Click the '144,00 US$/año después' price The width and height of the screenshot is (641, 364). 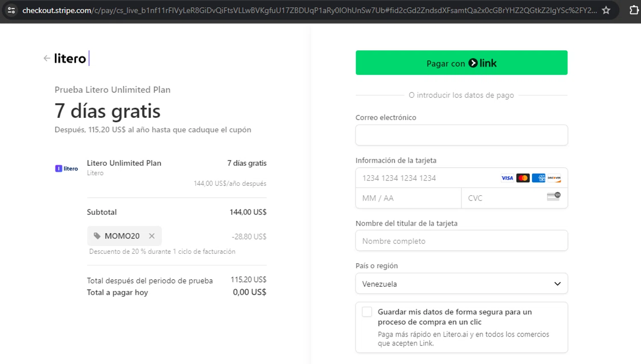(230, 183)
